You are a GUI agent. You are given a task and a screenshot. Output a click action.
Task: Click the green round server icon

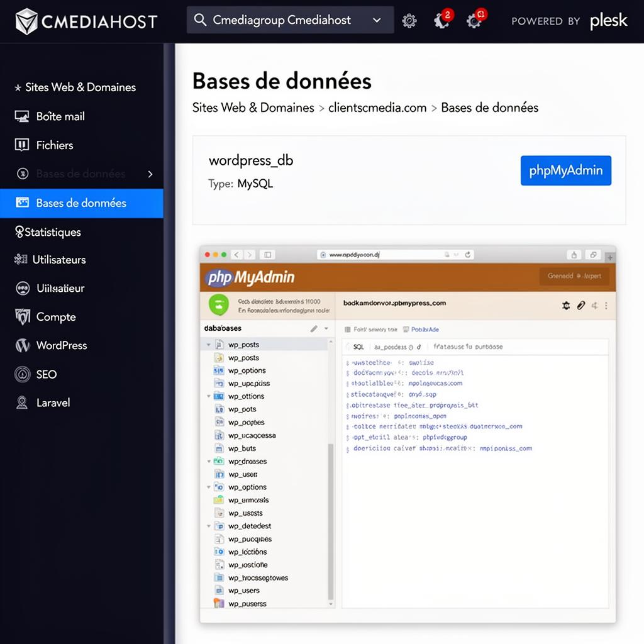[219, 305]
